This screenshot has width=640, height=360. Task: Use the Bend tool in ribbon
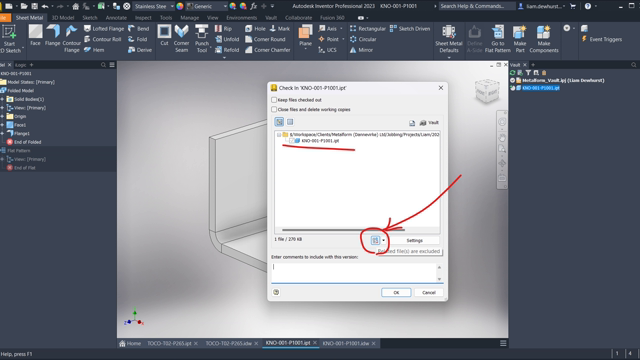[139, 29]
